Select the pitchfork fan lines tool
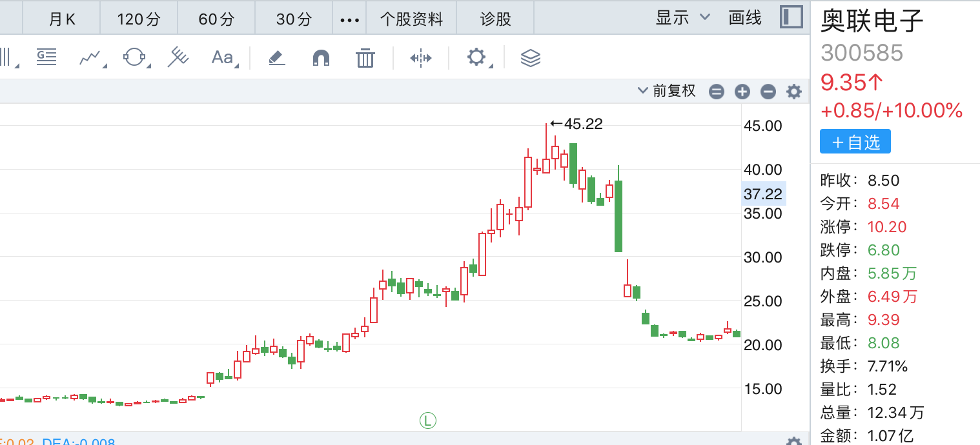This screenshot has width=980, height=445. pyautogui.click(x=178, y=57)
